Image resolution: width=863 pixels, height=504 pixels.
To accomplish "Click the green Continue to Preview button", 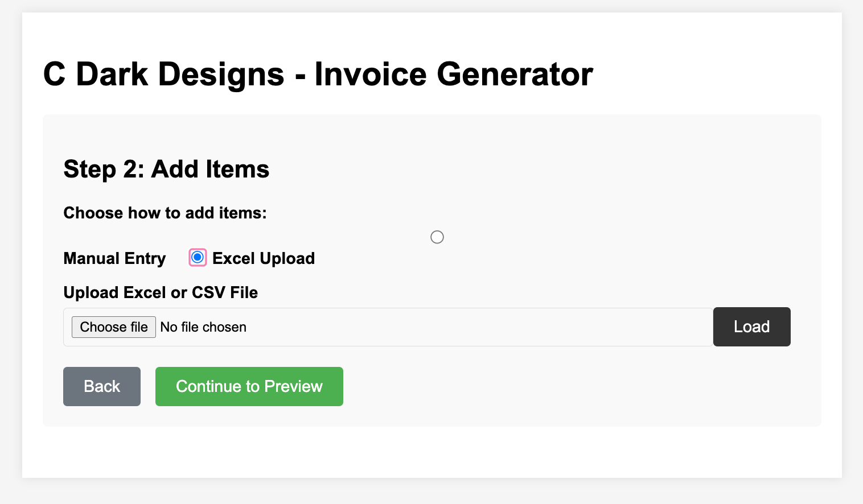I will point(249,386).
